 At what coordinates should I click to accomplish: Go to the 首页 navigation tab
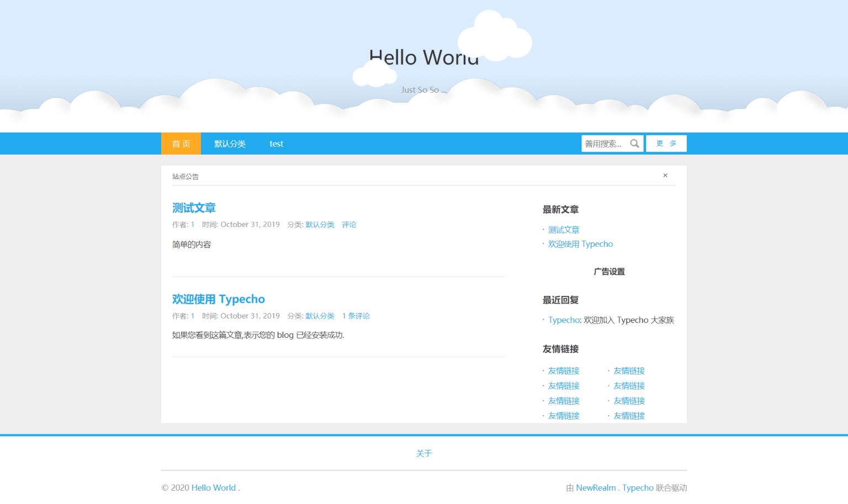pyautogui.click(x=181, y=144)
